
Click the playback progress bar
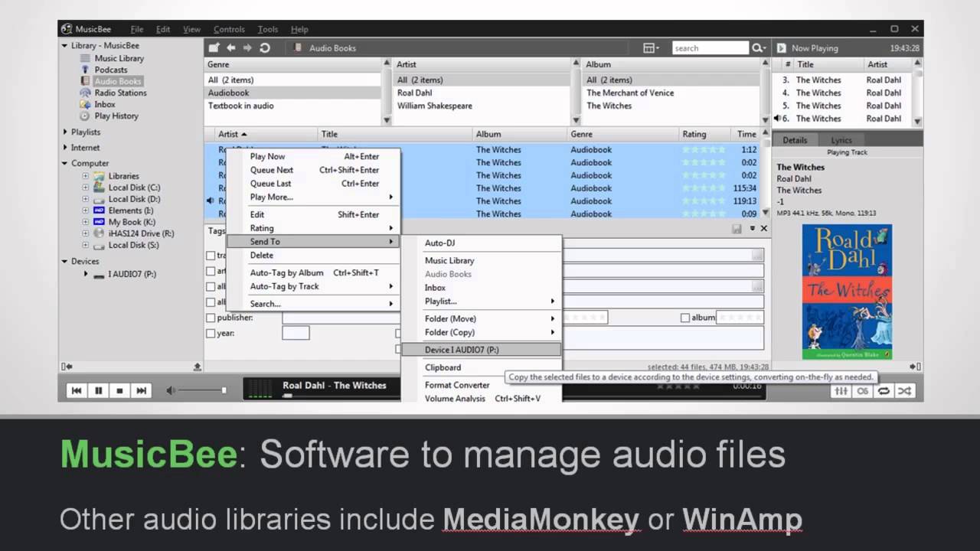pyautogui.click(x=341, y=396)
